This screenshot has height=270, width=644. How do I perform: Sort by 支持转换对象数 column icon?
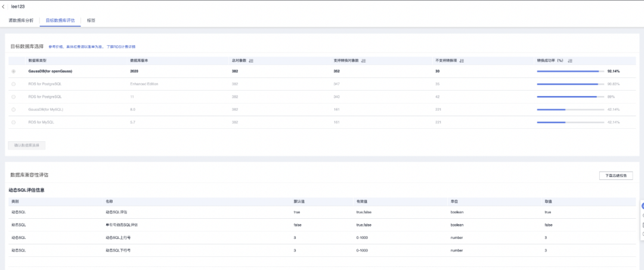point(364,61)
